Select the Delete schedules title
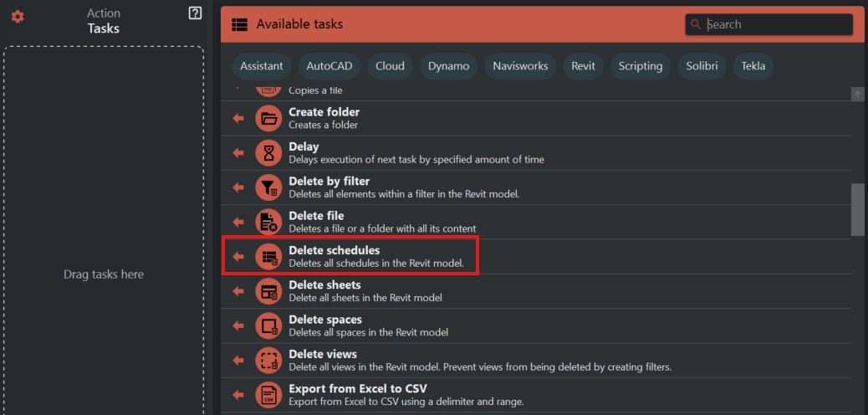Viewport: 868px width, 415px height. click(x=334, y=250)
